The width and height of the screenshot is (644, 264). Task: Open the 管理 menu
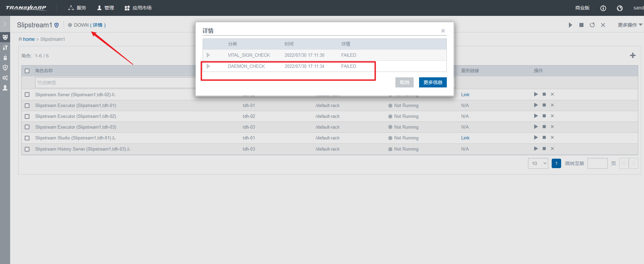(106, 8)
